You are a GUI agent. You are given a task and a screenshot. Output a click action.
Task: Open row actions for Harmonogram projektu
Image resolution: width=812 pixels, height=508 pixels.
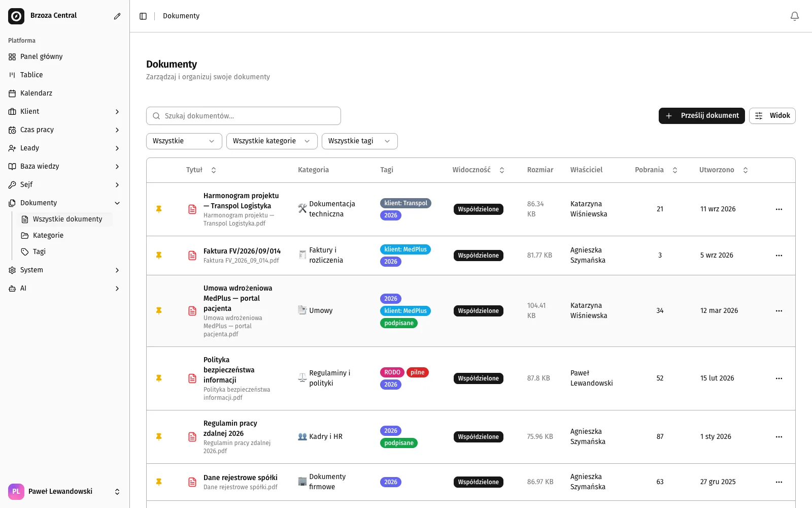tap(779, 209)
